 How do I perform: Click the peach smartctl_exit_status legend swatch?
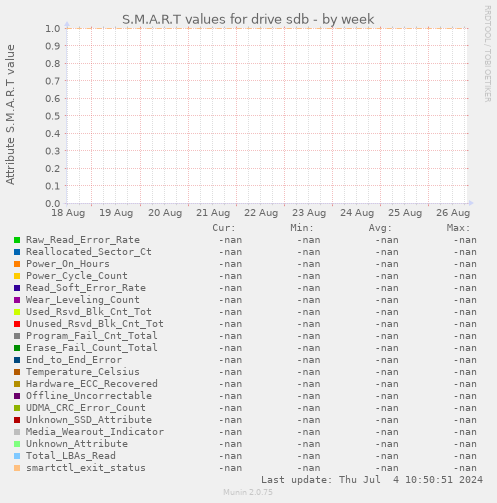pos(17,468)
